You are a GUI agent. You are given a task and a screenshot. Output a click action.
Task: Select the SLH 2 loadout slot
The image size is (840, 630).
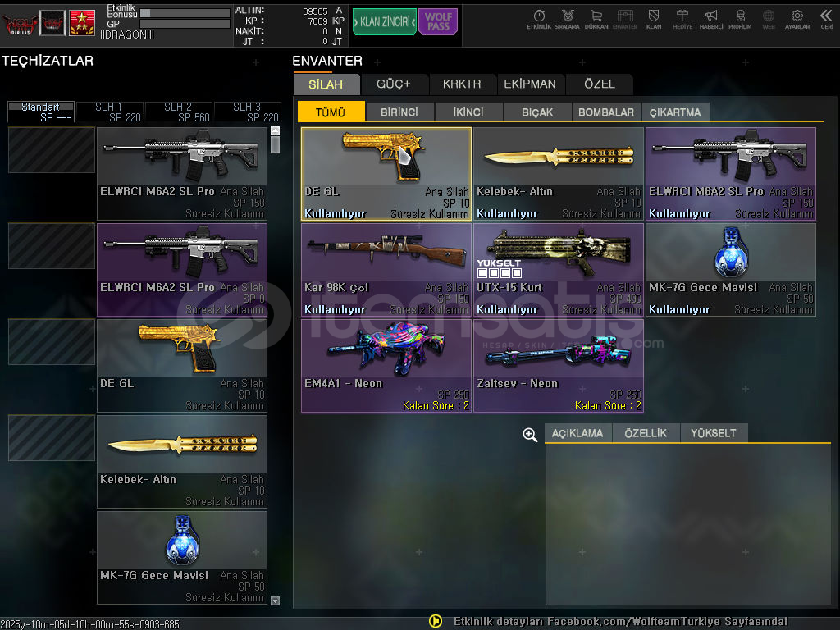179,112
